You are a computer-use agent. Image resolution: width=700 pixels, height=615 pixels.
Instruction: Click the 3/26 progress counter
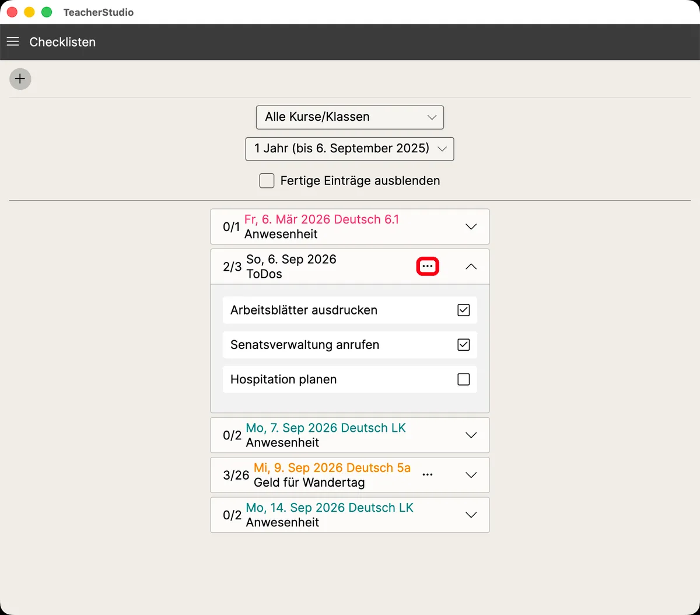[x=236, y=475]
